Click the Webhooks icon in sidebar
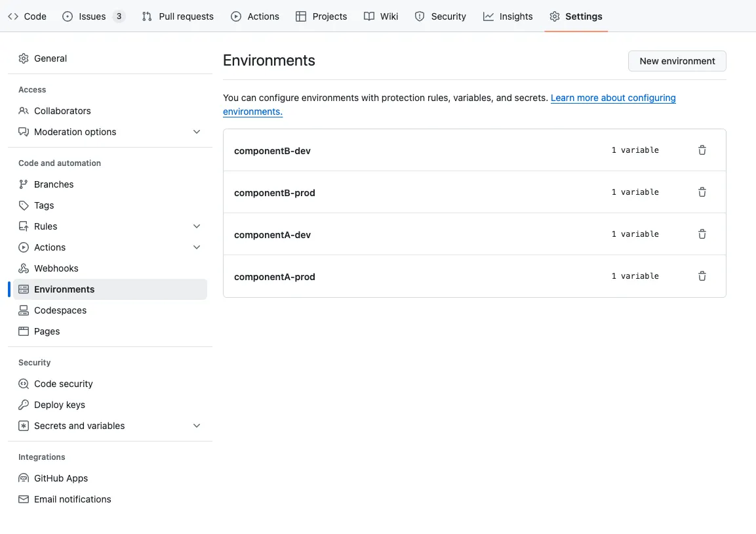This screenshot has width=756, height=534. point(24,268)
